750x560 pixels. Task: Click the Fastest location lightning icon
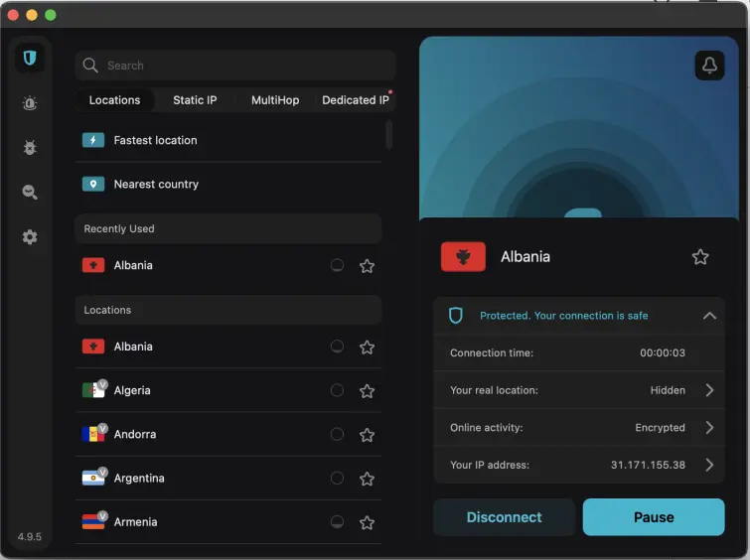tap(93, 140)
